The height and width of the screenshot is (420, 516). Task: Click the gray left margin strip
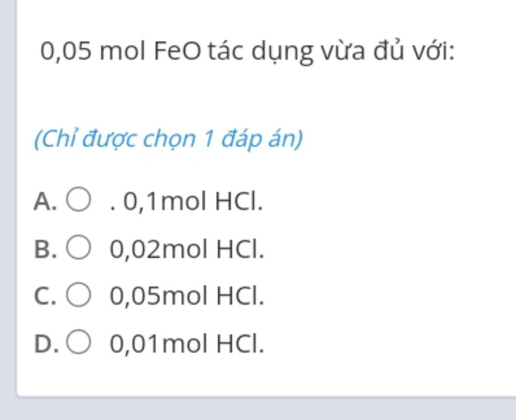[8, 198]
